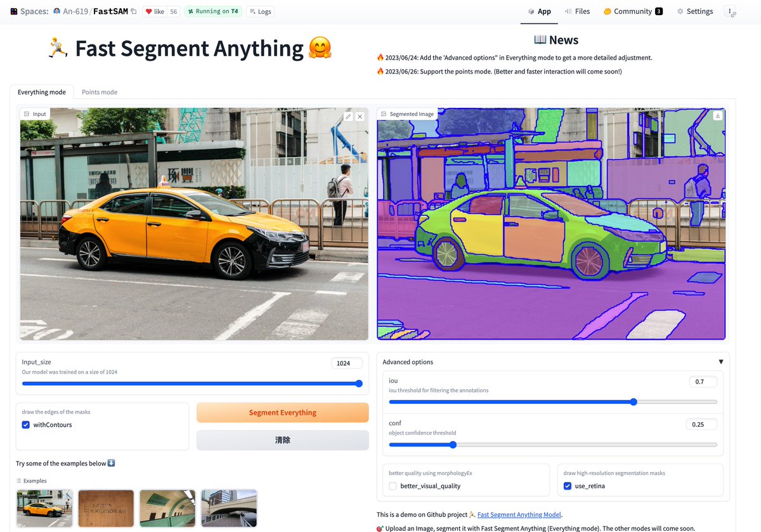Click the copy icon next to FastSAM name

click(133, 11)
